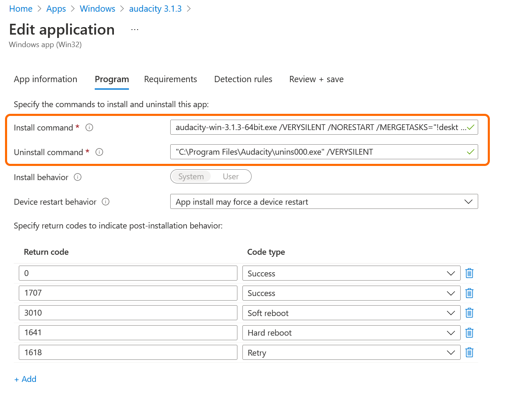Open the ellipsis menu beside Edit application
532x394 pixels.
134,30
